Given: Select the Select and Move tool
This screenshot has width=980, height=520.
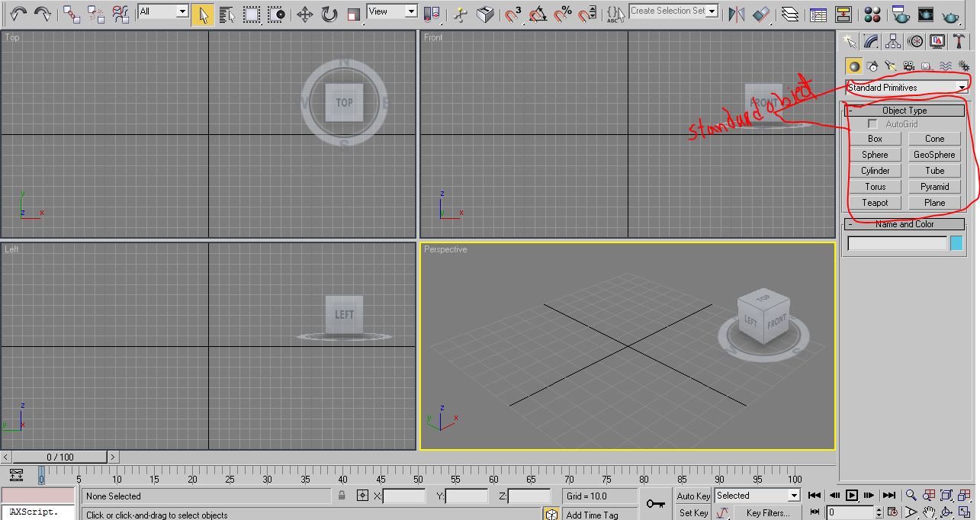Looking at the screenshot, I should point(305,13).
